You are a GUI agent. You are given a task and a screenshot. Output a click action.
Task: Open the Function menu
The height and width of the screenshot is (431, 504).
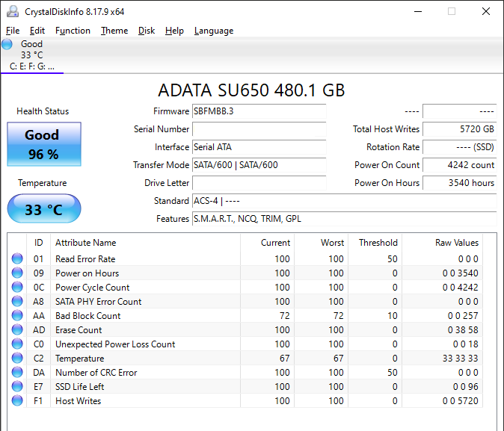coord(73,31)
